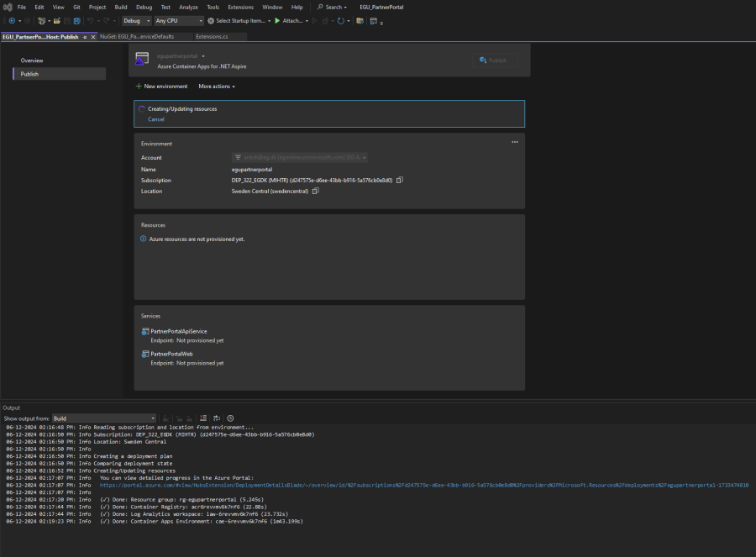Open the Account selector dropdown
The width and height of the screenshot is (756, 557).
pos(300,158)
